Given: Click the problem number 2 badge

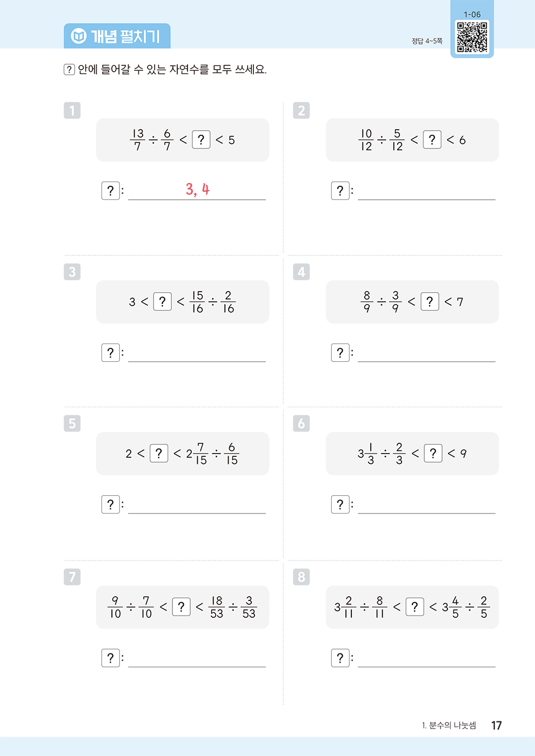Looking at the screenshot, I should coord(302,110).
